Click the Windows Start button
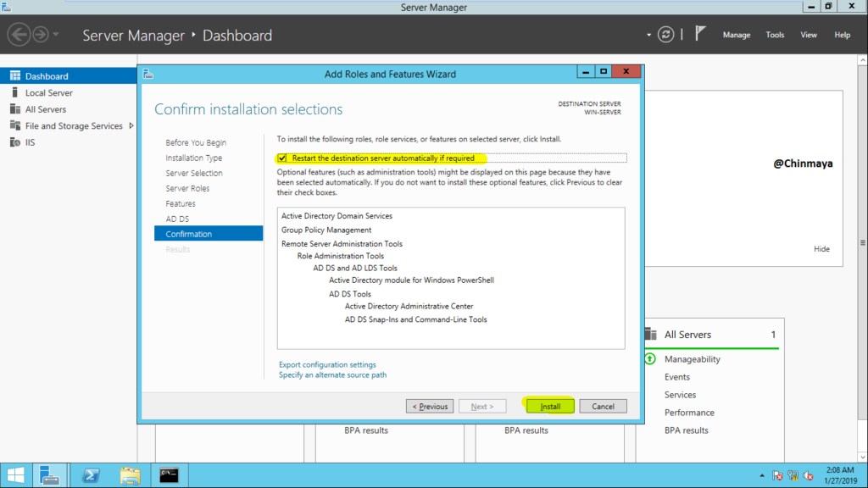 tap(15, 475)
